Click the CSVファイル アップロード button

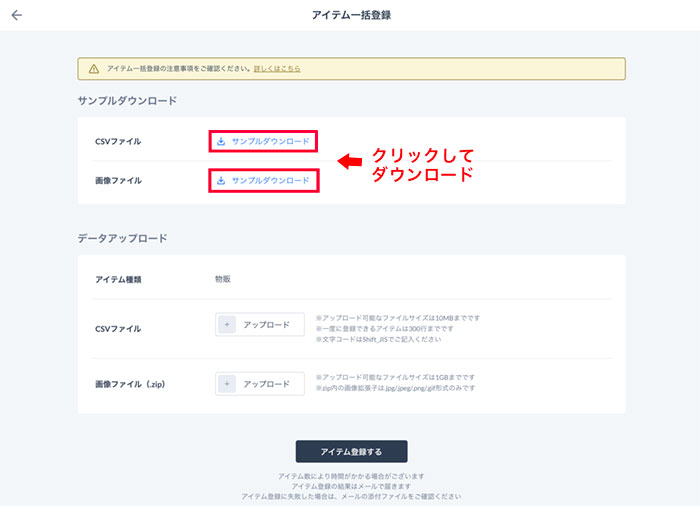(x=260, y=324)
